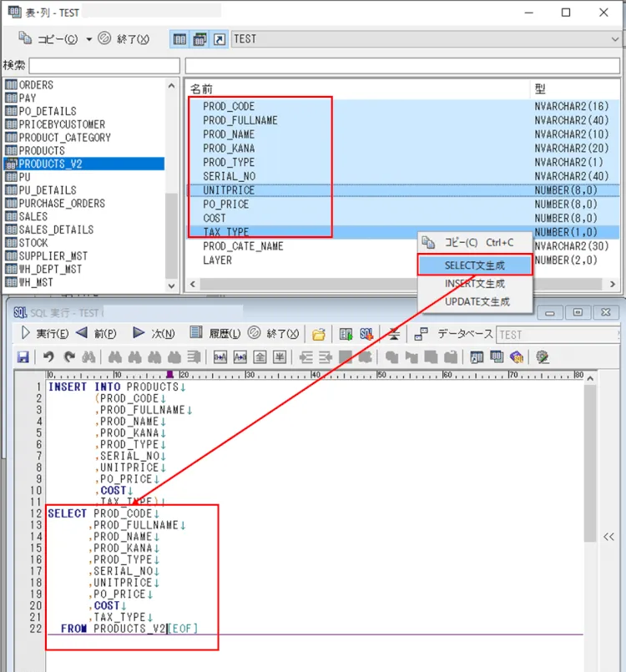Select the UNITPRICE column row

[404, 190]
